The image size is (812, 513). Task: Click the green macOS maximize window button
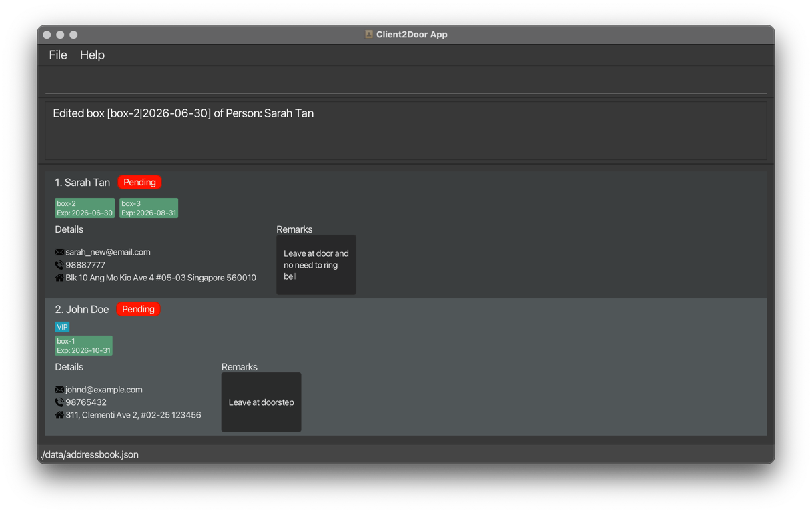tap(73, 35)
